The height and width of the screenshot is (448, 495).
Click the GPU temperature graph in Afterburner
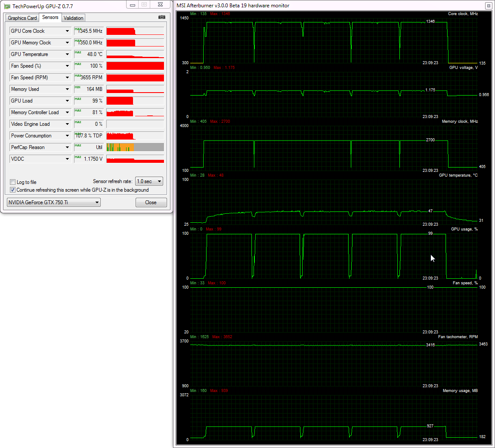click(334, 202)
